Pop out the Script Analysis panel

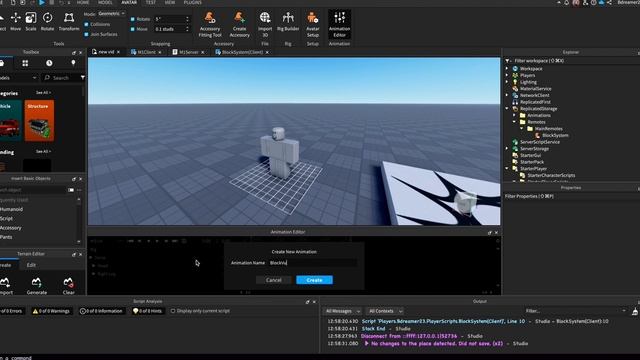(x=307, y=302)
